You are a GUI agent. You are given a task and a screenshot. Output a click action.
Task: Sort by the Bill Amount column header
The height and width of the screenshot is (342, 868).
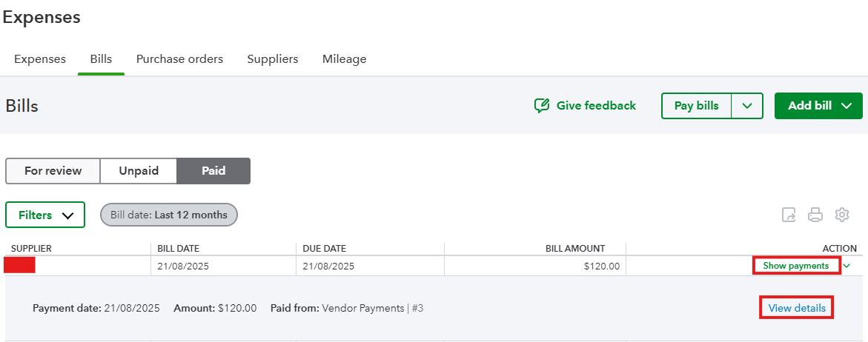click(x=576, y=249)
